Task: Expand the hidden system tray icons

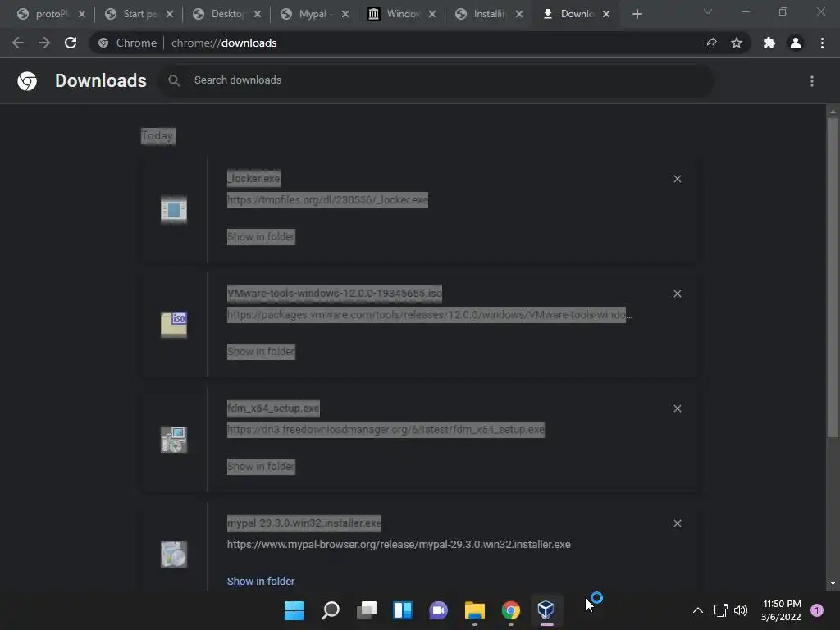Action: (x=698, y=610)
